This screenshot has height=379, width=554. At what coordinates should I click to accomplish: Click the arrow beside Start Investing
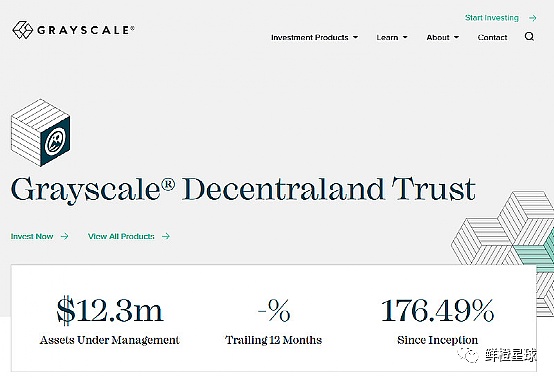tap(533, 18)
